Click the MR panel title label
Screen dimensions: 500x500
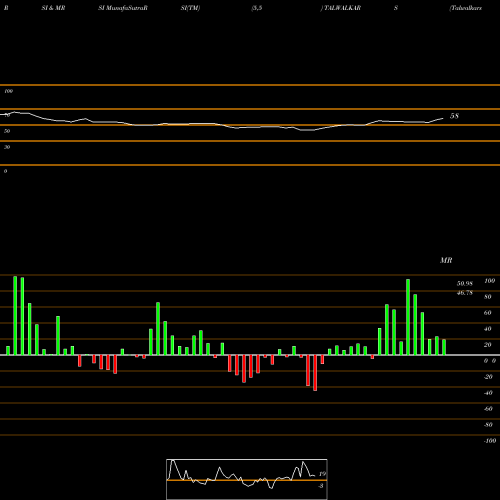(446, 260)
